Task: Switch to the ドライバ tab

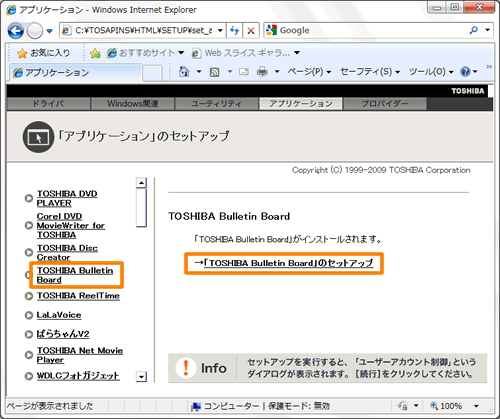Action: pos(49,104)
